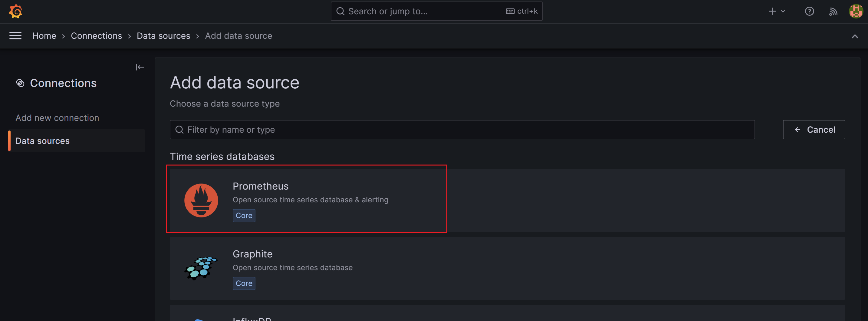The image size is (868, 321).
Task: Click the 'Add data source' breadcrumb text
Action: tap(238, 36)
